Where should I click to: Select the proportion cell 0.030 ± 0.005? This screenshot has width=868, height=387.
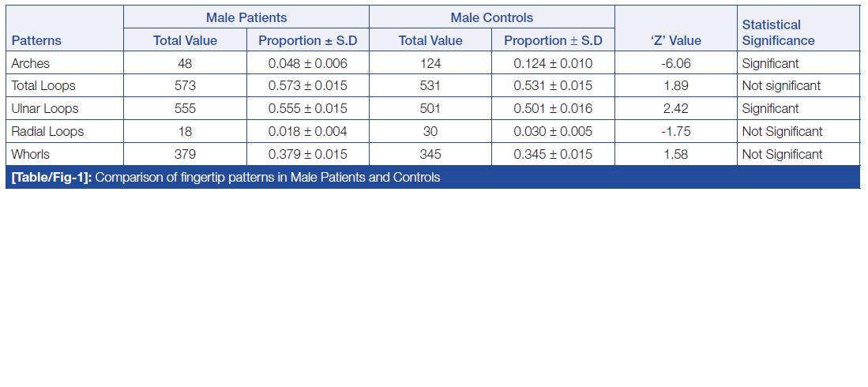pyautogui.click(x=553, y=131)
